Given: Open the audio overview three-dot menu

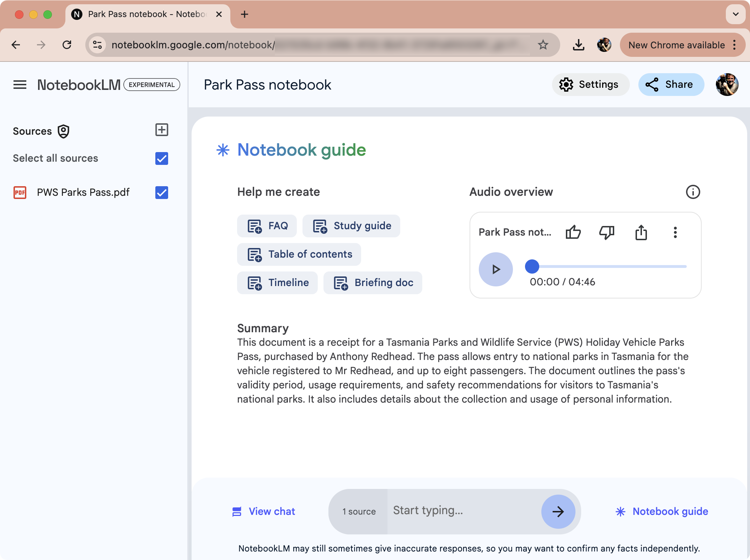Looking at the screenshot, I should (675, 232).
